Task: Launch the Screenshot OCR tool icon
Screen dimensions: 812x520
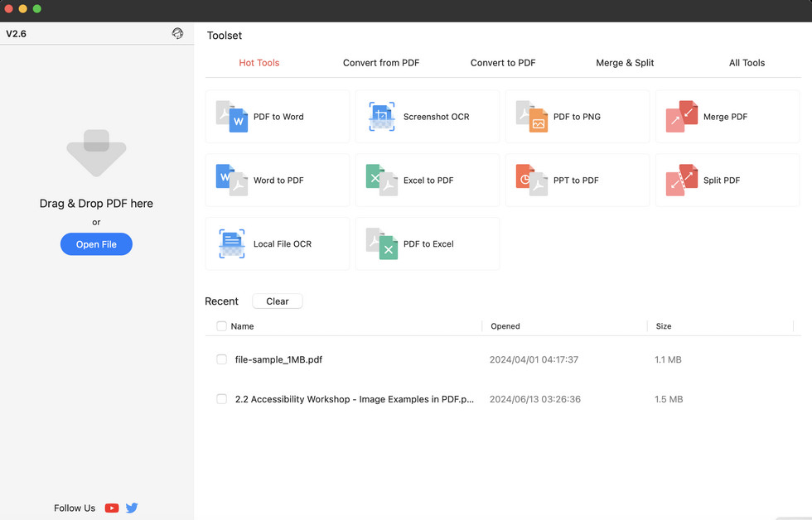Action: 382,117
